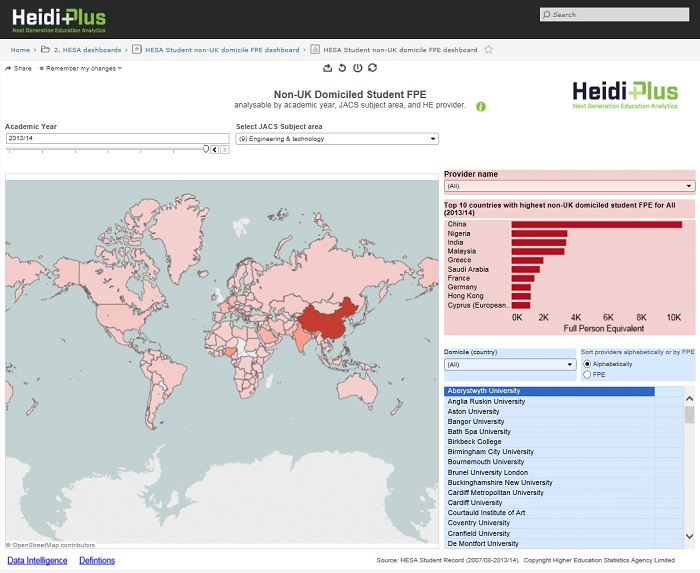The height and width of the screenshot is (573, 700).
Task: Click the HeidiPlus logo in header
Action: [59, 20]
